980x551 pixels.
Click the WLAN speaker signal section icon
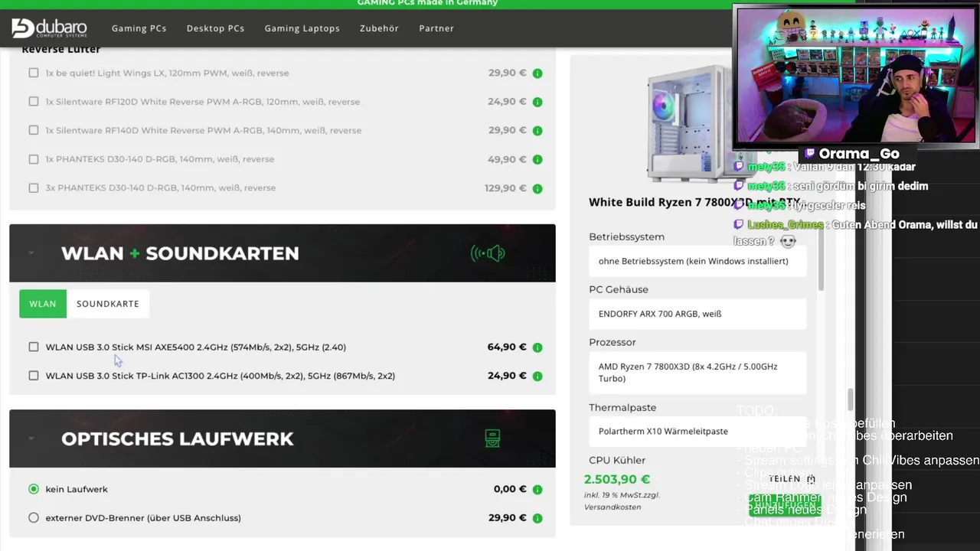click(488, 253)
